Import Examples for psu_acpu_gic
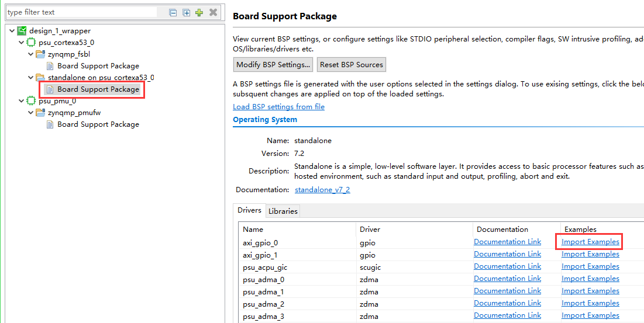 click(x=590, y=266)
